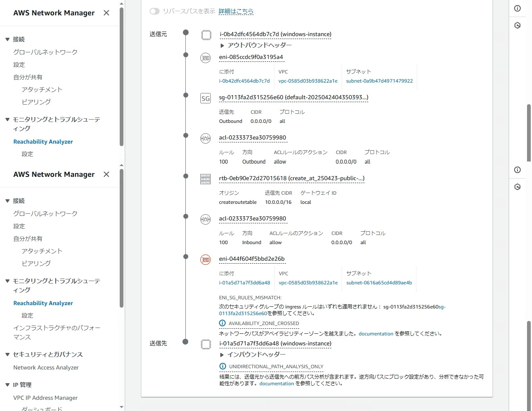Screen dimensions: 532x411
Task: Open Network Access Analyzer
Action: coord(46,367)
